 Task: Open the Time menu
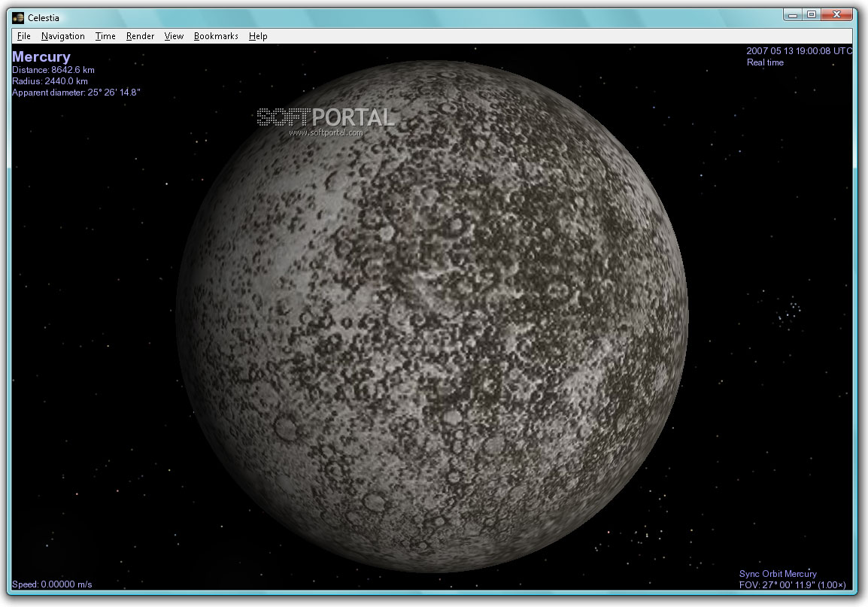[105, 36]
